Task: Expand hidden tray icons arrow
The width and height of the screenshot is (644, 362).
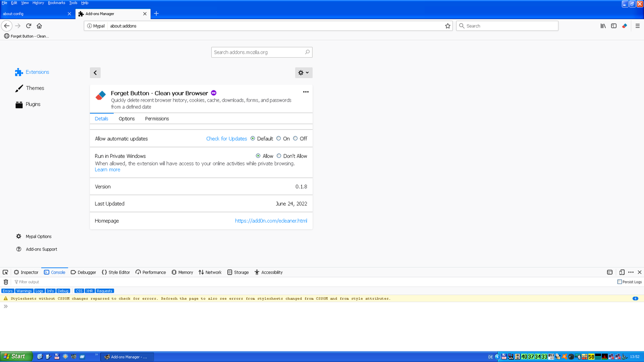Action: point(497,357)
